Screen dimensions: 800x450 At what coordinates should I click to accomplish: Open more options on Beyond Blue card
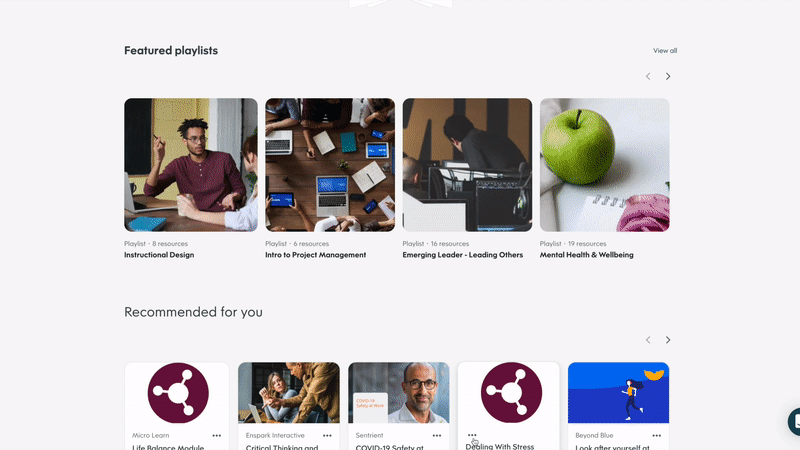point(657,436)
